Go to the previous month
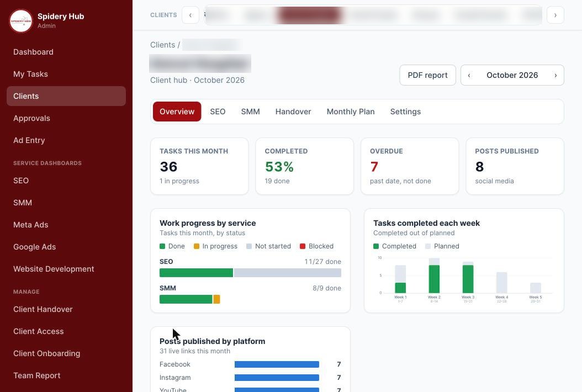The image size is (582, 392). tap(469, 75)
